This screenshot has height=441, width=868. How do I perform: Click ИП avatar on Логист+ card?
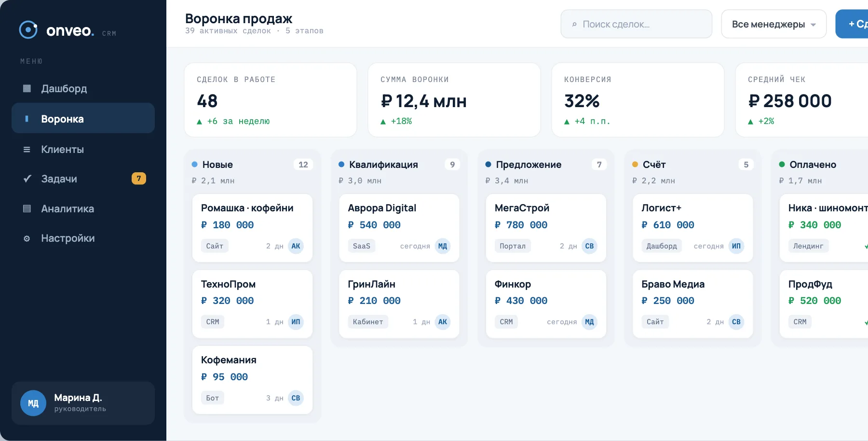(736, 246)
